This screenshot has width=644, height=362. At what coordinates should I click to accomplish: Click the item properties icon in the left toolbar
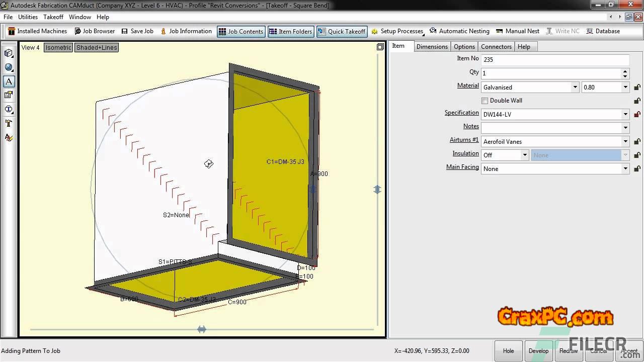tap(9, 95)
